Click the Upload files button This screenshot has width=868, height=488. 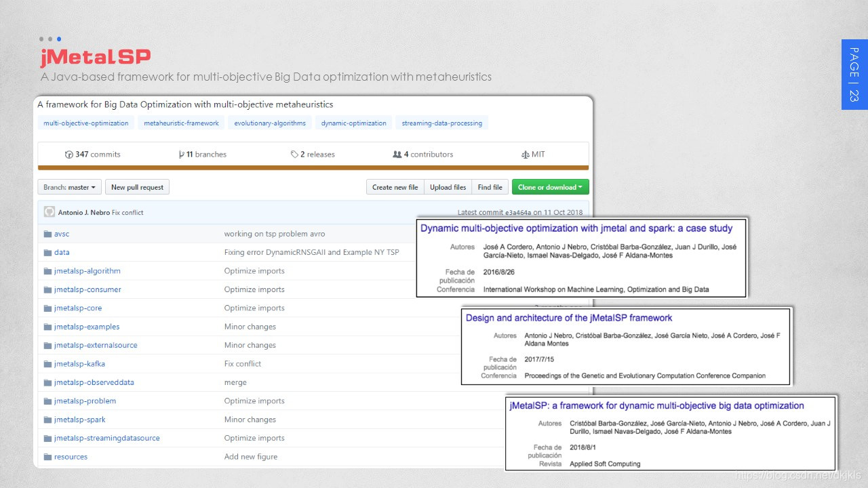coord(448,187)
